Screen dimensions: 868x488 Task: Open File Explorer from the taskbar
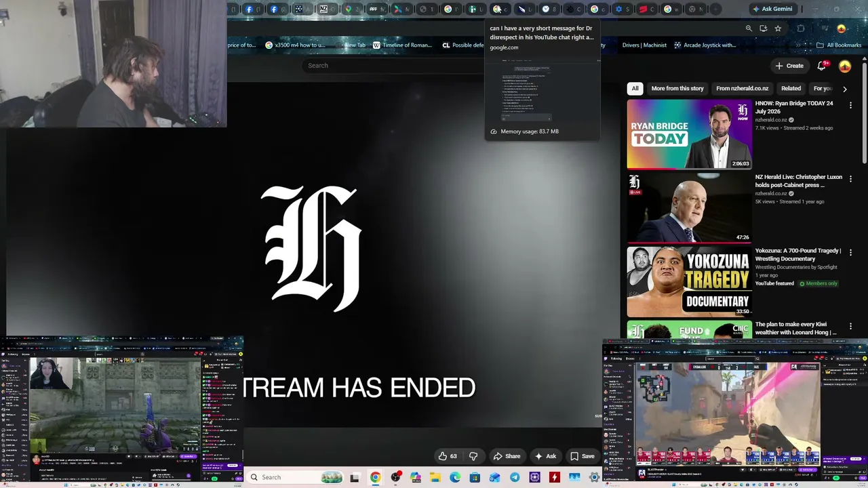click(435, 478)
